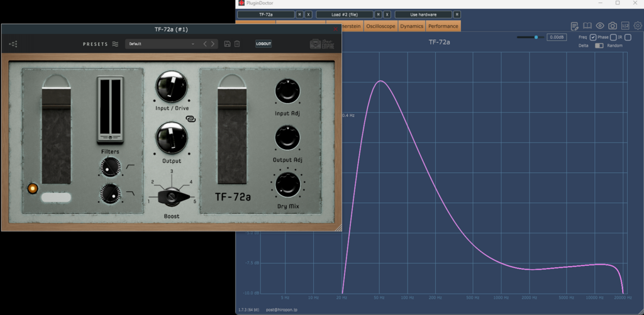Image resolution: width=644 pixels, height=315 pixels.
Task: Click the white button below the left meter
Action: pyautogui.click(x=56, y=197)
